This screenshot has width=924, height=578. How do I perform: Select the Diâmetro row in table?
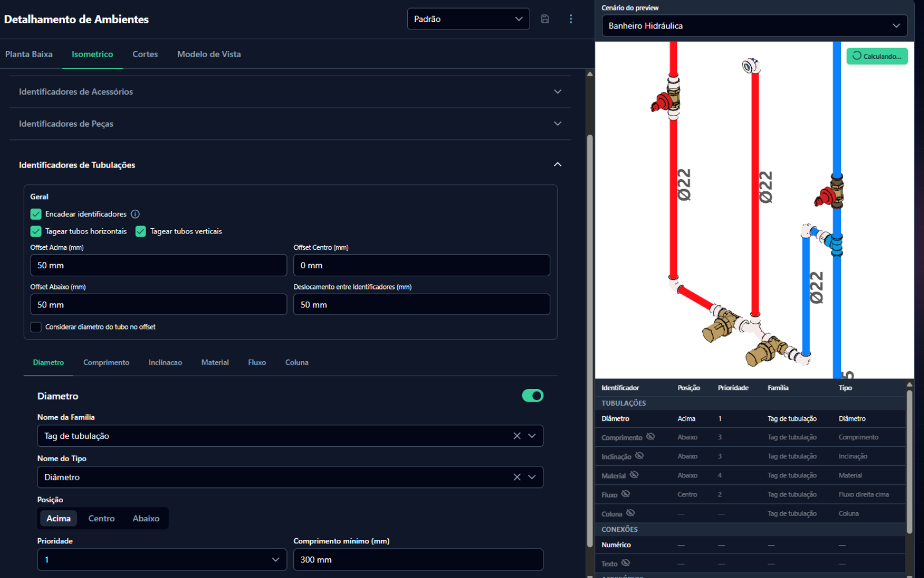pyautogui.click(x=750, y=418)
